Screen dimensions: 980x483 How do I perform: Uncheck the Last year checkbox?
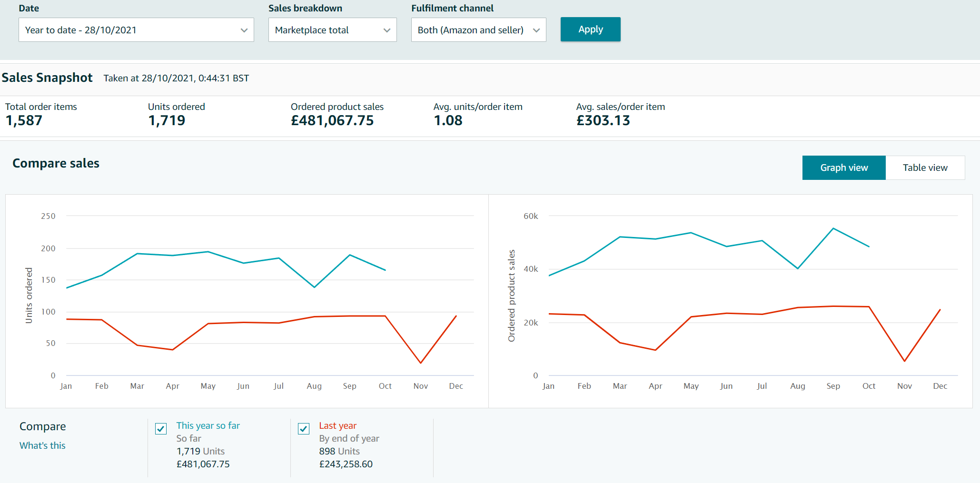point(304,429)
